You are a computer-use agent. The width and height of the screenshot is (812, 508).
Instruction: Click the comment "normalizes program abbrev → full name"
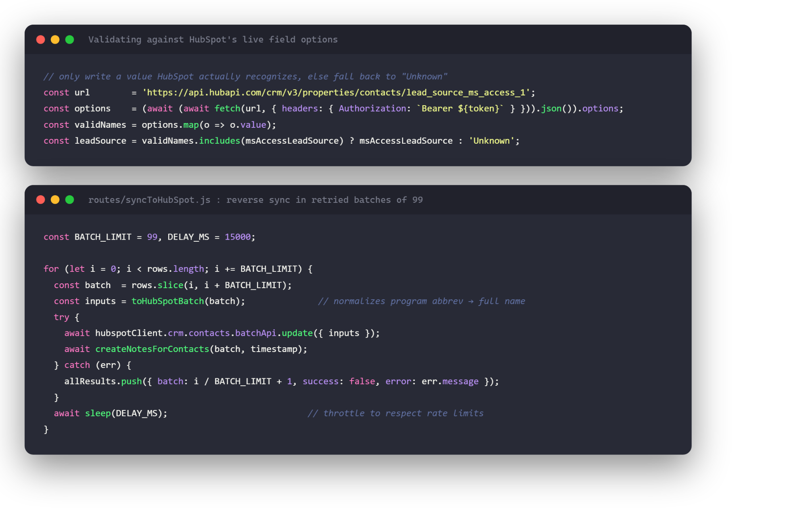(x=421, y=301)
